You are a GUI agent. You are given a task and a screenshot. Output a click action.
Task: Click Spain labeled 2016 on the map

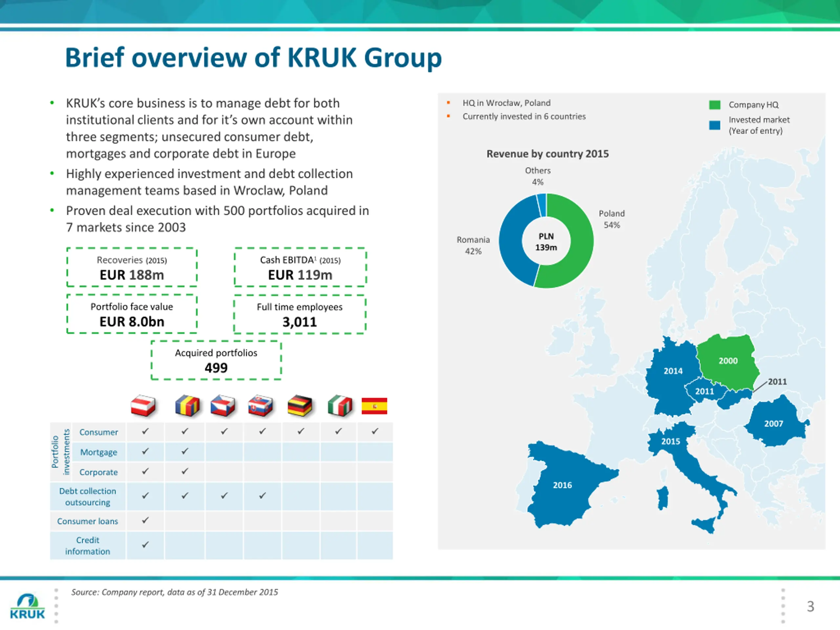(566, 484)
